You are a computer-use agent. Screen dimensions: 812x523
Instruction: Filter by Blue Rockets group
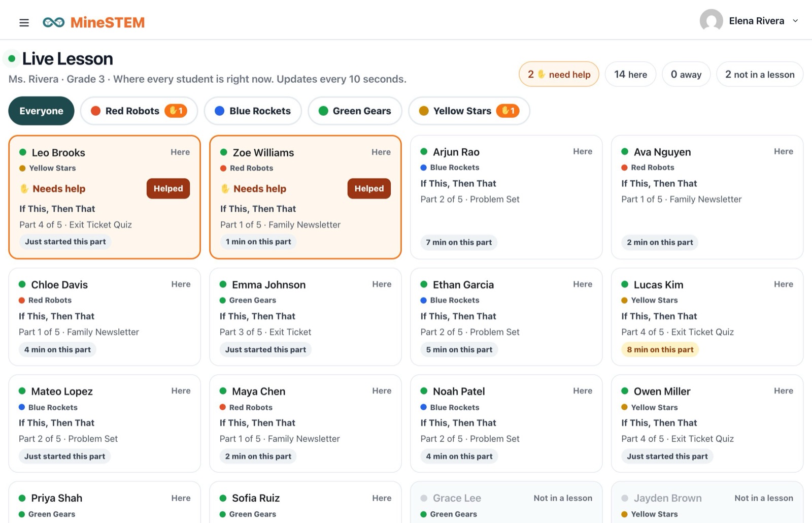point(253,111)
